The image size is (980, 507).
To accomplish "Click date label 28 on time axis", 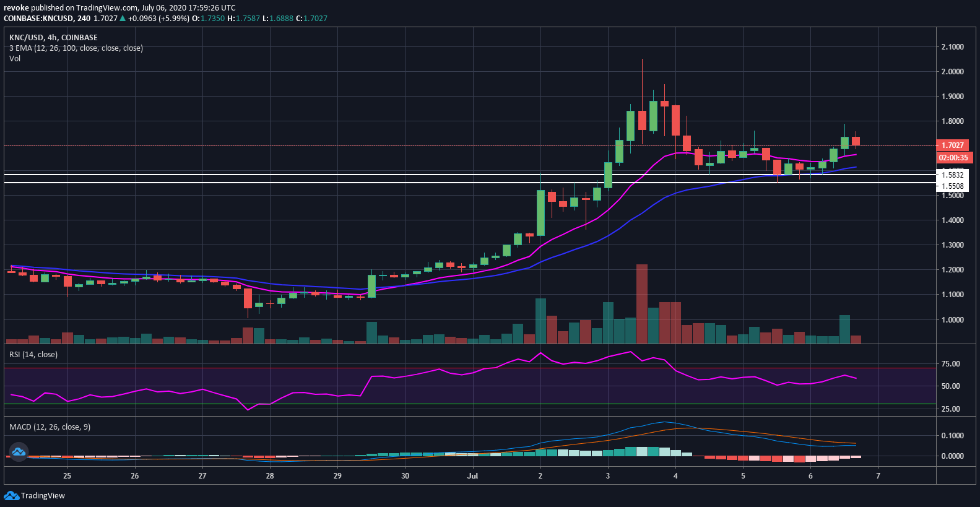I will (x=270, y=476).
